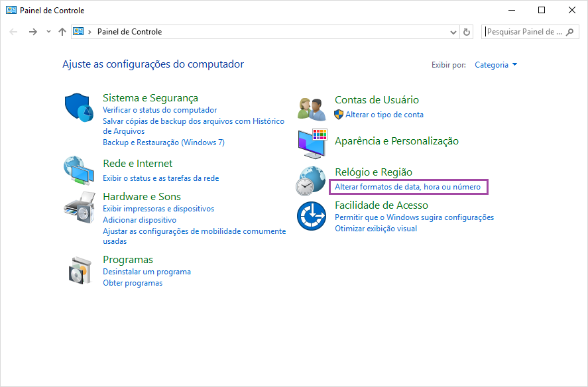
Task: Click Salvar cópias de backup dos arquivos link
Action: pos(194,126)
